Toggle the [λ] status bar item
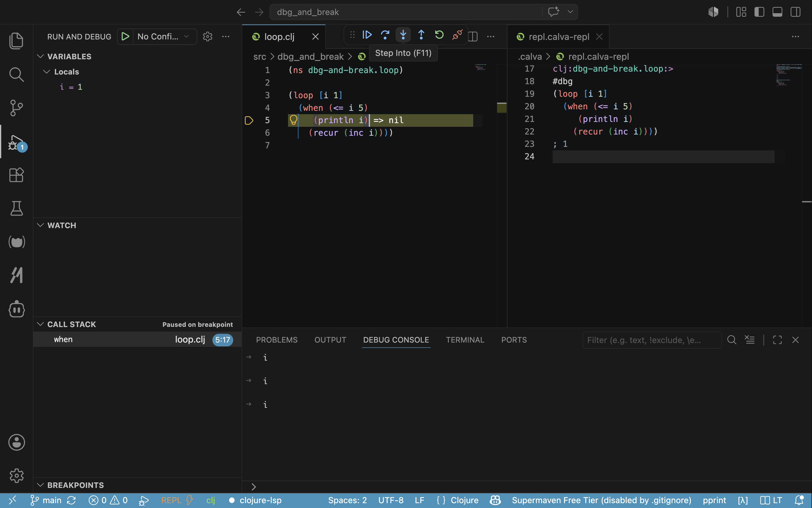Screen dimensions: 812x508 pyautogui.click(x=743, y=500)
